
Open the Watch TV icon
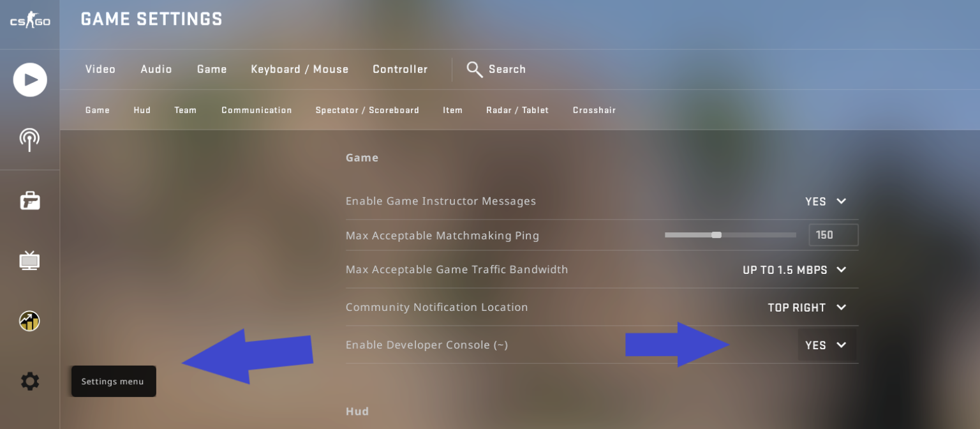29,260
